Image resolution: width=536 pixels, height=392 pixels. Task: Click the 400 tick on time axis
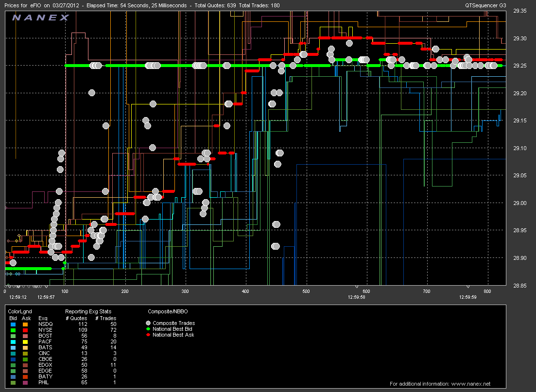[245, 291]
